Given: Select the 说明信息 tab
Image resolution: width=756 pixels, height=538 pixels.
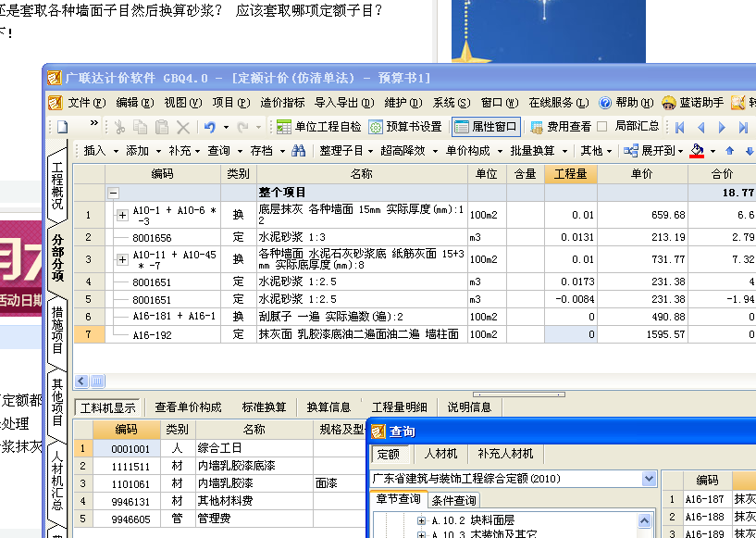Looking at the screenshot, I should tap(469, 407).
